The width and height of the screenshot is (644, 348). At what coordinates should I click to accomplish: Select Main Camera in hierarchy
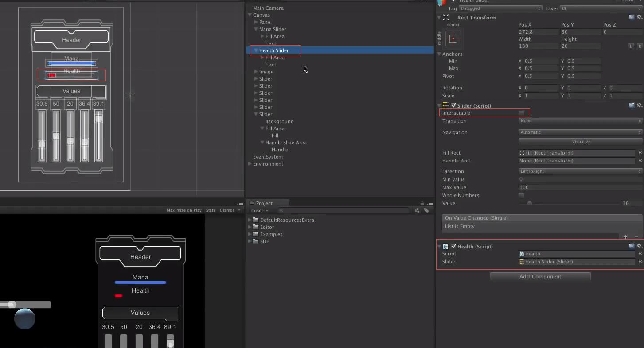(268, 8)
